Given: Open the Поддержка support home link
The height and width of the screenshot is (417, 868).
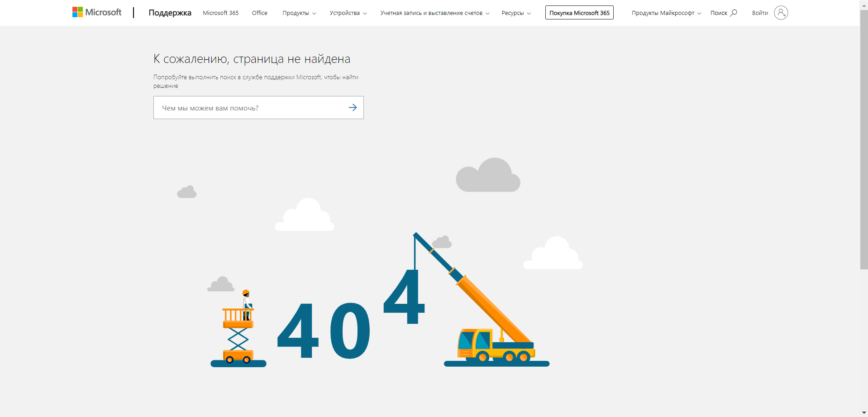Looking at the screenshot, I should click(x=170, y=13).
